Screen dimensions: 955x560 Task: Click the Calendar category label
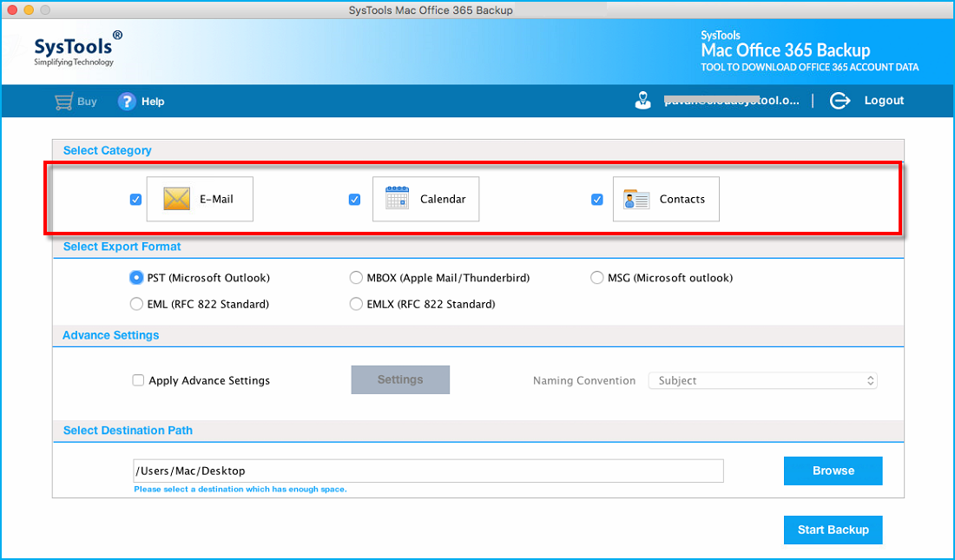(443, 200)
